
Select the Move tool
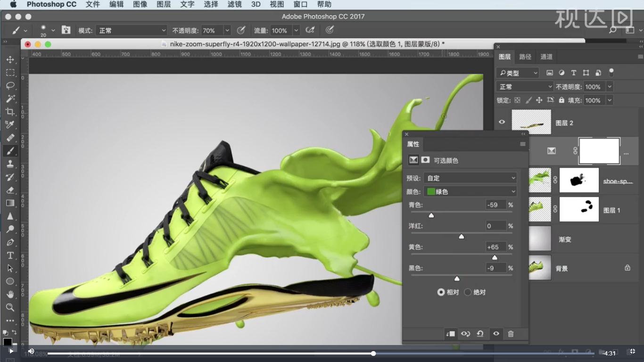point(10,60)
